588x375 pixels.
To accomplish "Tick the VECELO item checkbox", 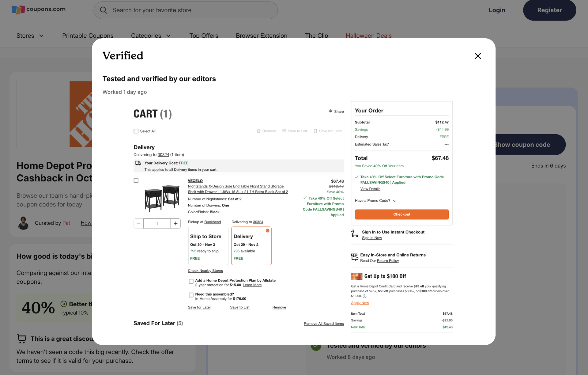I will point(136,180).
